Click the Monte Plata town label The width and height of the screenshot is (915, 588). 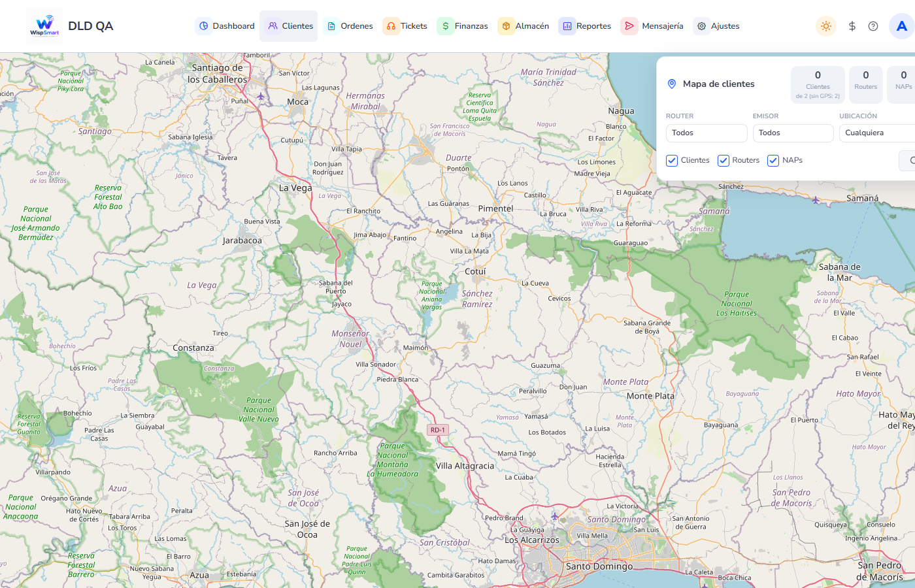(650, 396)
